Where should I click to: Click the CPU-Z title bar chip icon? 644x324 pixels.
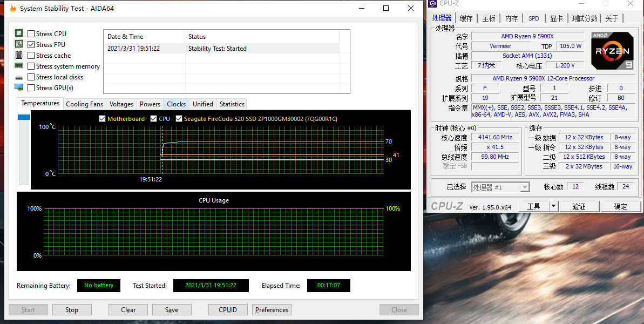coord(433,3)
